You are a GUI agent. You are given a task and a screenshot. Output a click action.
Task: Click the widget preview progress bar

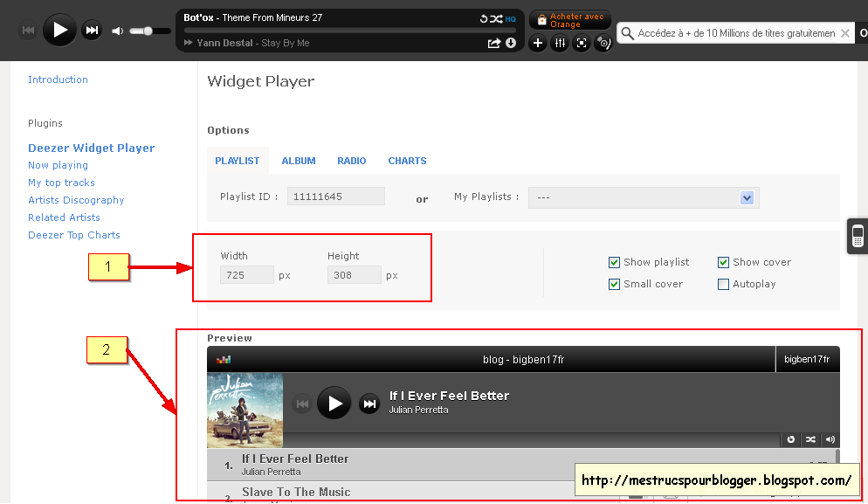[x=532, y=439]
